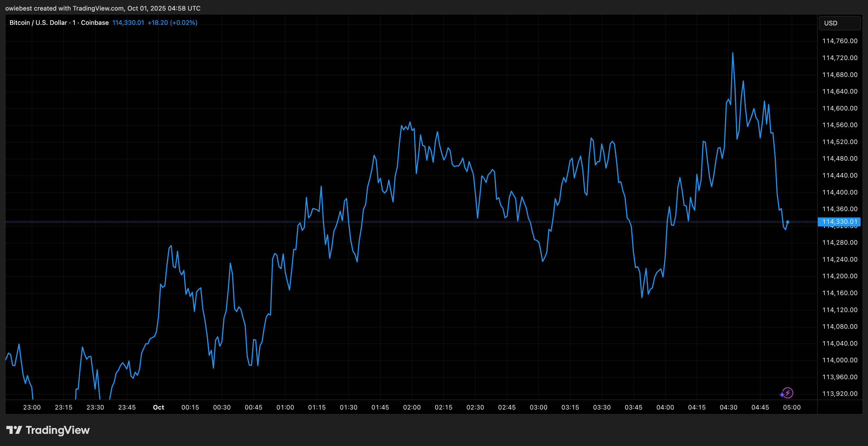Select the 02:00 time axis label
This screenshot has height=446, width=868.
(x=412, y=407)
